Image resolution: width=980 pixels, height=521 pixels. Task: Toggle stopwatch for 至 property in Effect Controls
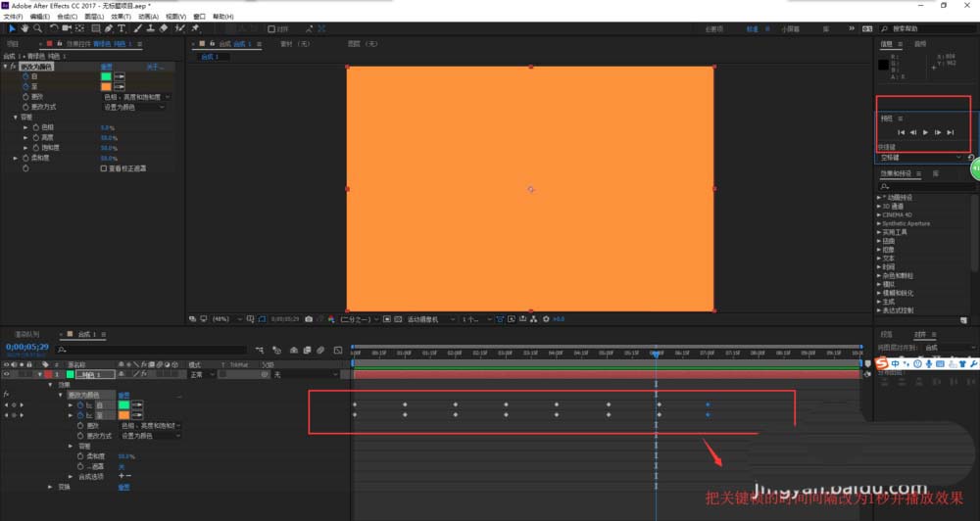point(25,87)
